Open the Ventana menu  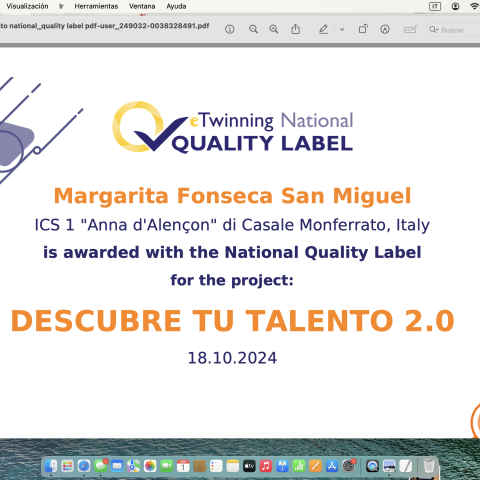(142, 6)
